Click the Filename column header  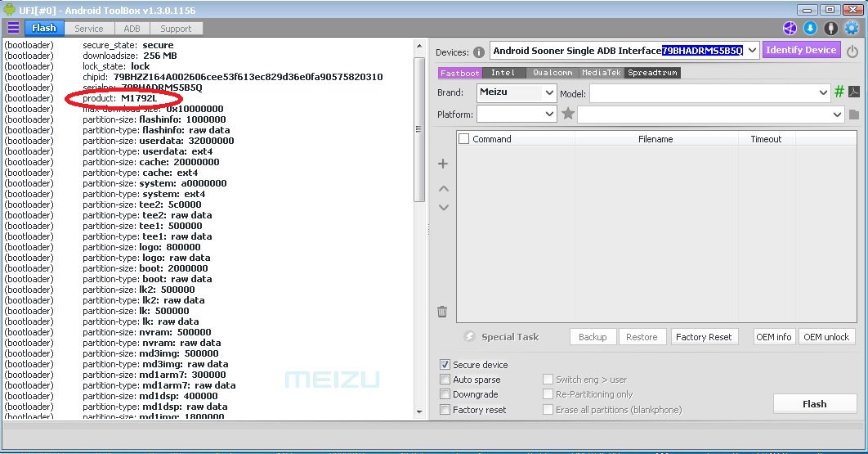point(655,138)
